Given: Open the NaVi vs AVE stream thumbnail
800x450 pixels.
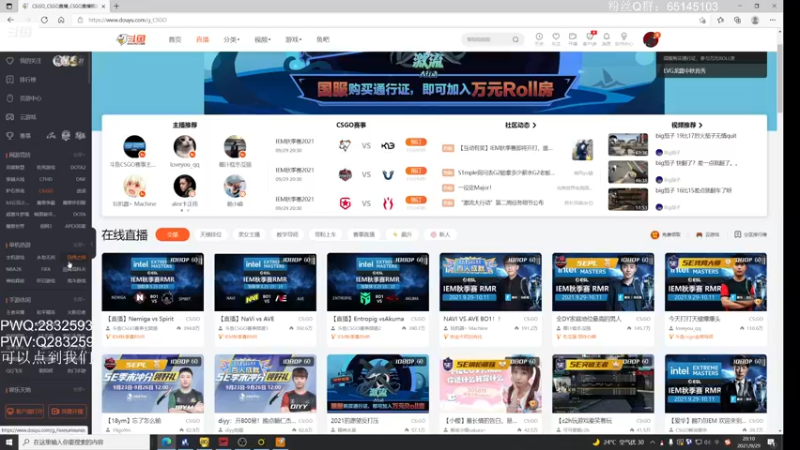Looking at the screenshot, I should coord(265,282).
